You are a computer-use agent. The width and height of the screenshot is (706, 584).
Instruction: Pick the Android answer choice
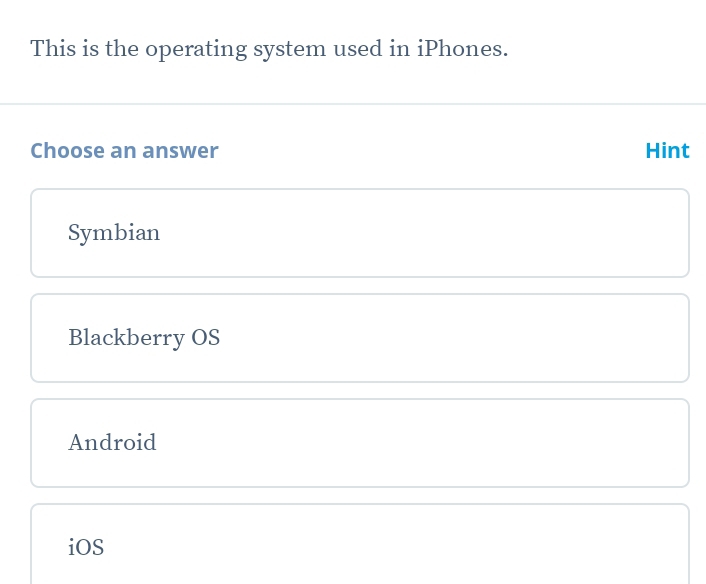coord(360,443)
